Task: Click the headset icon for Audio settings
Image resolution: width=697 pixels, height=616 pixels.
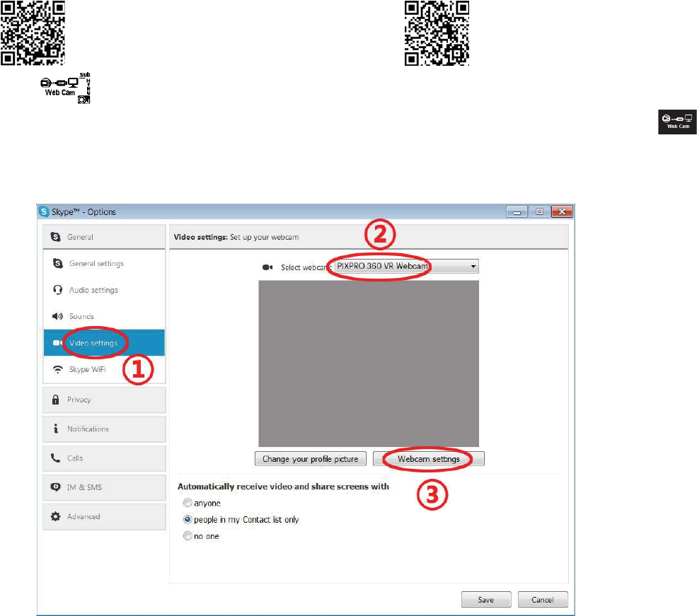Action: 58,290
